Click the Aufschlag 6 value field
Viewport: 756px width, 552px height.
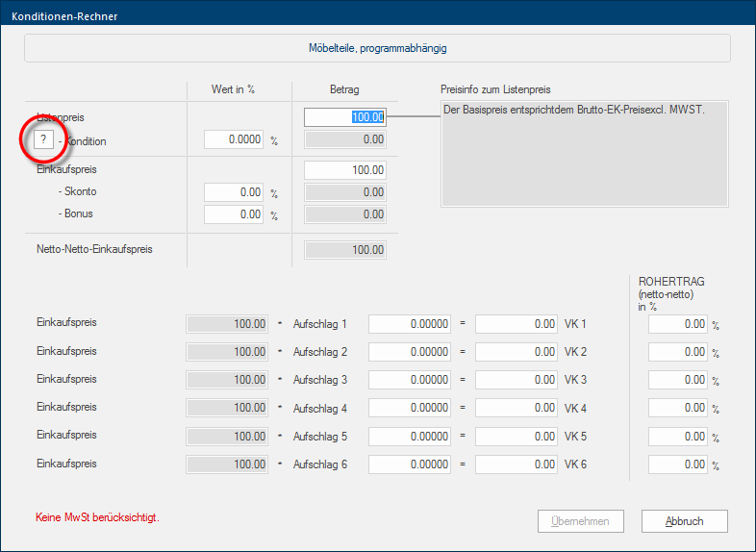[409, 465]
